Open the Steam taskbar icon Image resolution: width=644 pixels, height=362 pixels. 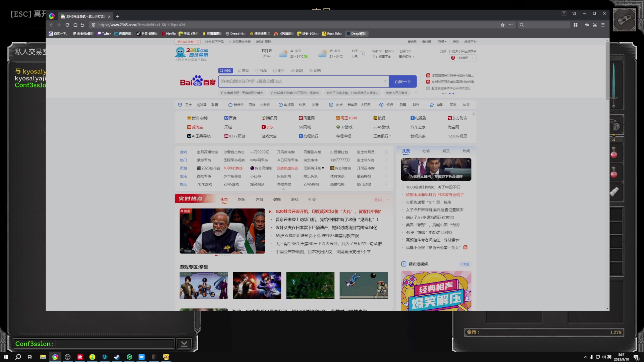coord(117,357)
